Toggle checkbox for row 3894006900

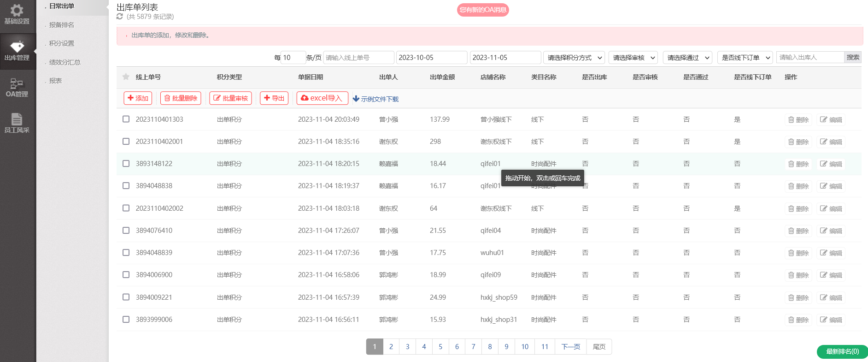pyautogui.click(x=126, y=274)
